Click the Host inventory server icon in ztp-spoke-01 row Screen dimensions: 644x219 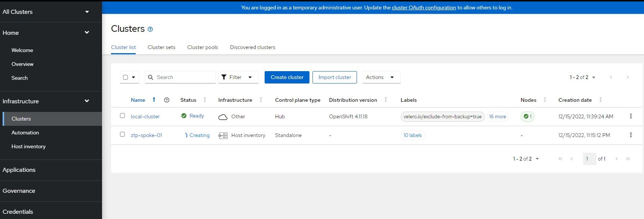coord(223,136)
